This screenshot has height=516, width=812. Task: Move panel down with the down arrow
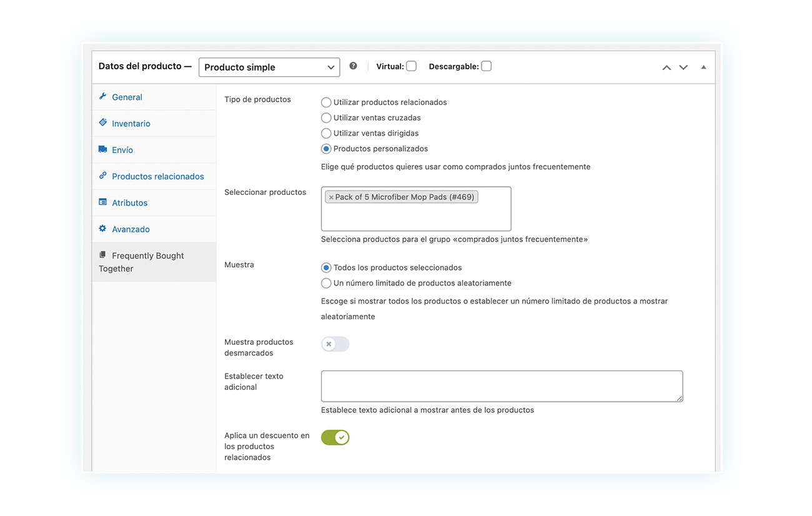pyautogui.click(x=683, y=67)
